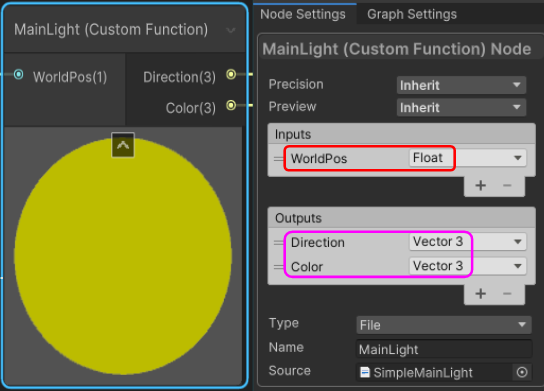This screenshot has height=391, width=544.
Task: Click the Inputs list header
Action: pos(401,134)
